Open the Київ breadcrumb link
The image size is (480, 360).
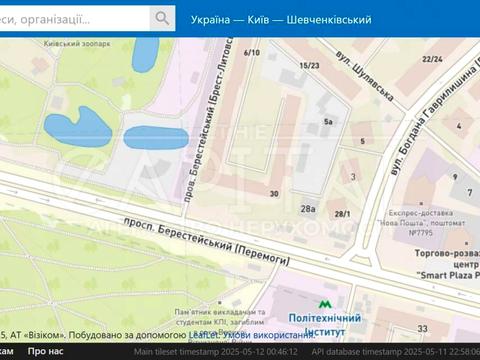click(x=258, y=20)
